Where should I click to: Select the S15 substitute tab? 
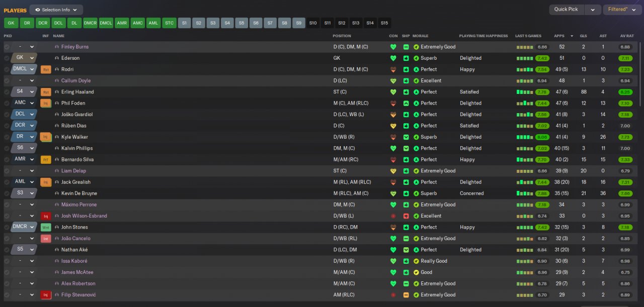coord(384,23)
